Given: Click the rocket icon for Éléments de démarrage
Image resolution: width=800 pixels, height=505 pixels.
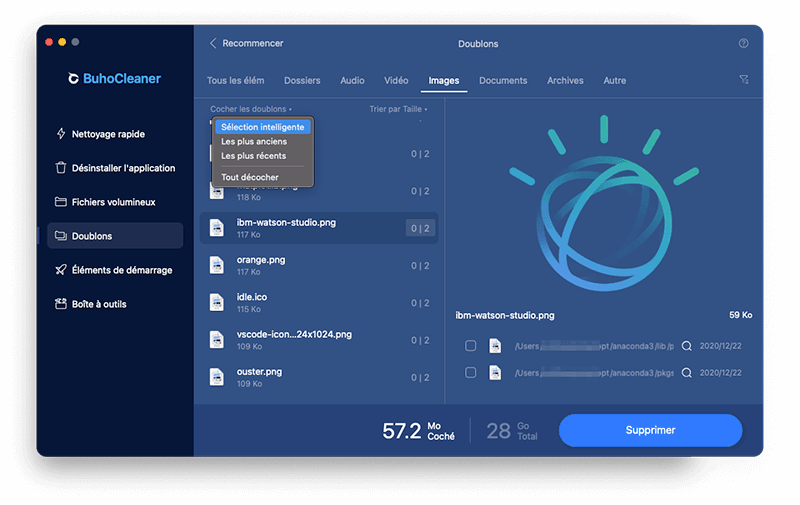Looking at the screenshot, I should tap(61, 270).
